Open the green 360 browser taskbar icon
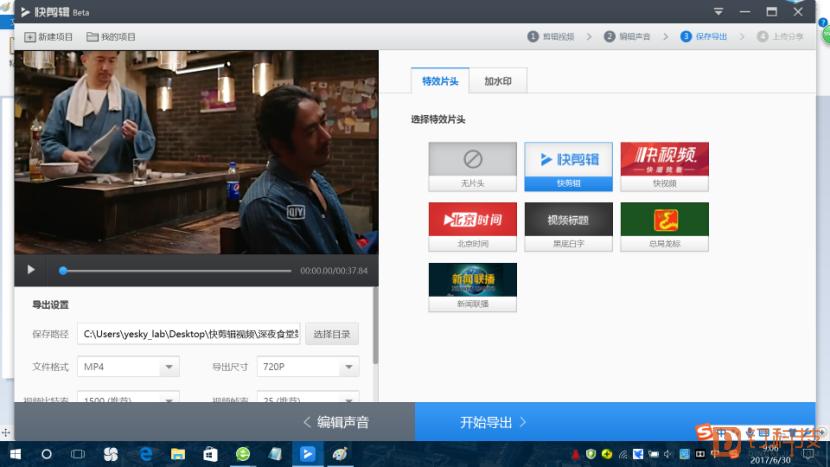The image size is (830, 467). [243, 454]
